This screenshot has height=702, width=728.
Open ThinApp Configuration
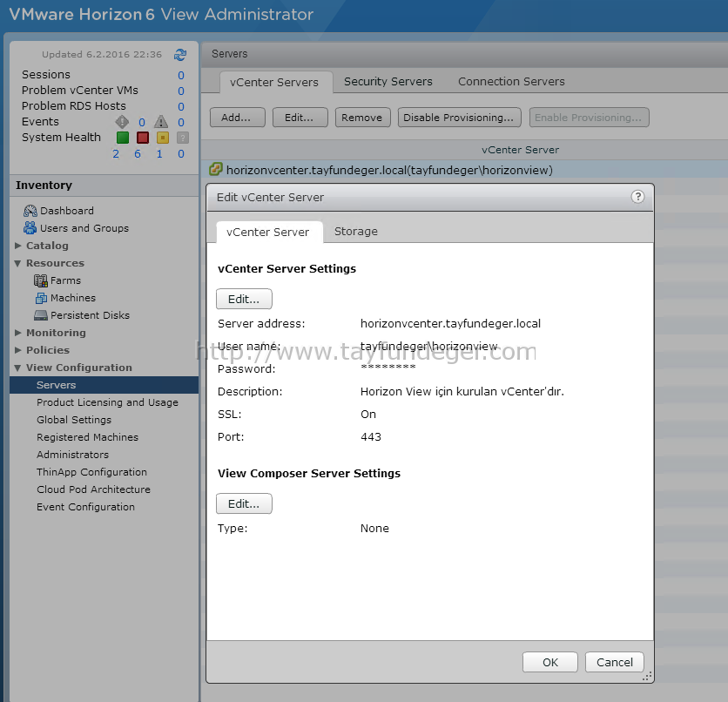[91, 472]
